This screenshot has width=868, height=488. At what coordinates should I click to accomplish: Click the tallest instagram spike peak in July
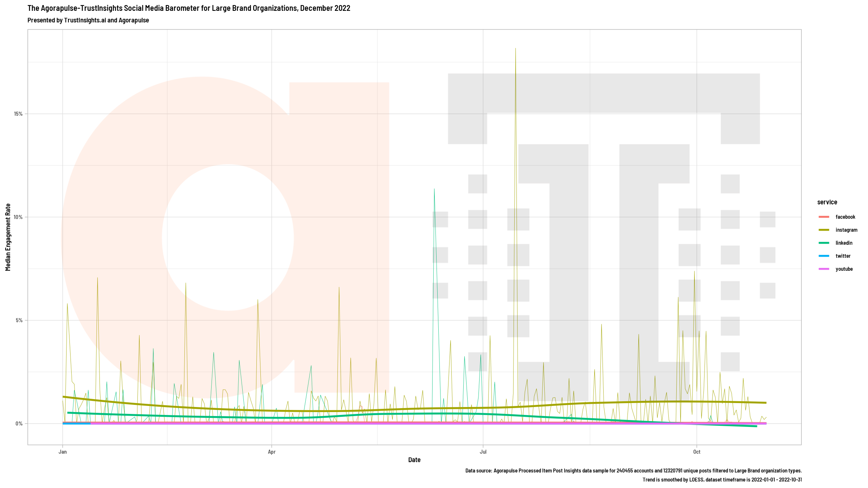pos(515,48)
